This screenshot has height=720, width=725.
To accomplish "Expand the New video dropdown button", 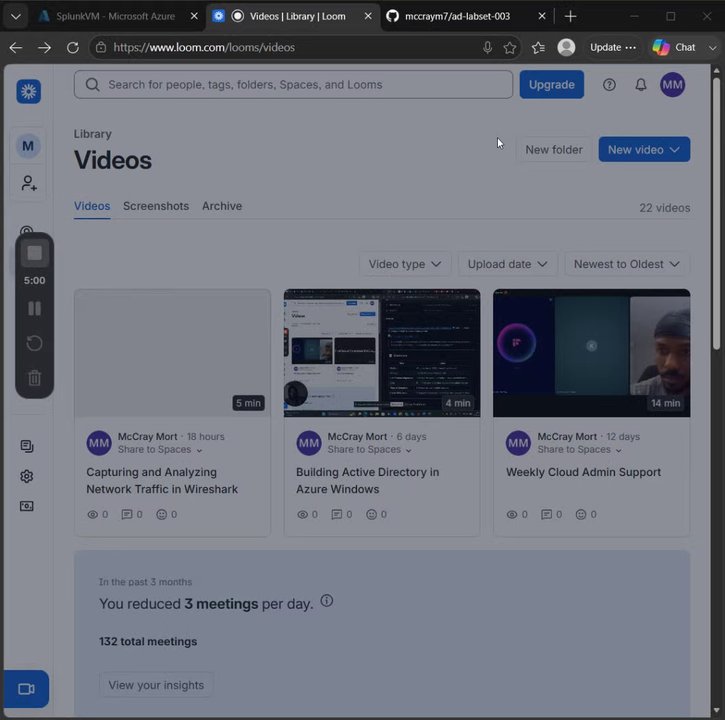I will [x=644, y=149].
